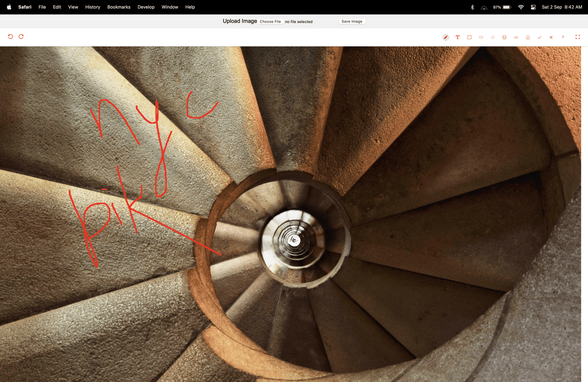588x382 pixels.
Task: Open the Develop menu
Action: point(146,7)
